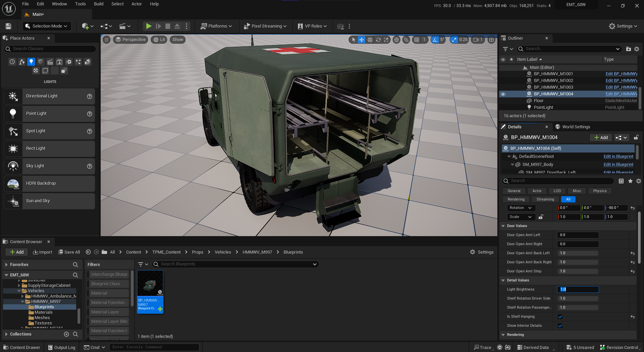This screenshot has height=352, width=644.
Task: Click the green Play level button
Action: tap(148, 26)
